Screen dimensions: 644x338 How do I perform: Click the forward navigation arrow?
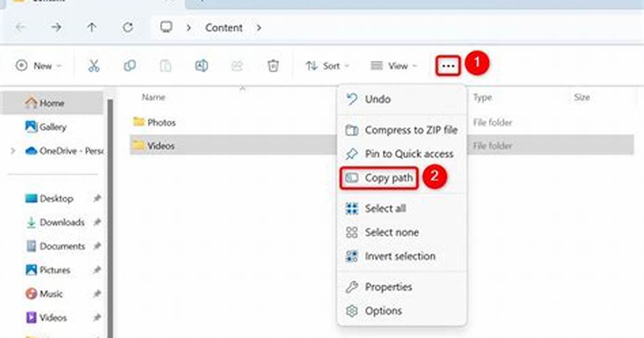(x=56, y=27)
